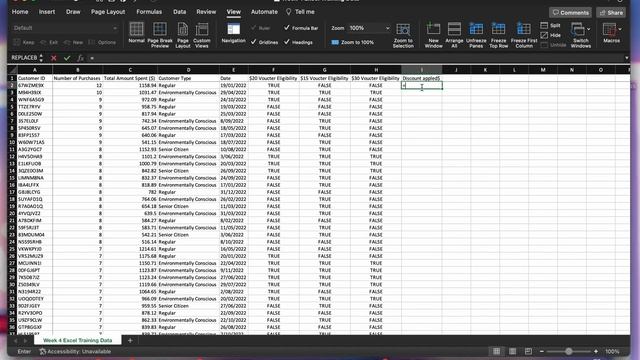
Task: Click Zoom to Selection
Action: [403, 35]
